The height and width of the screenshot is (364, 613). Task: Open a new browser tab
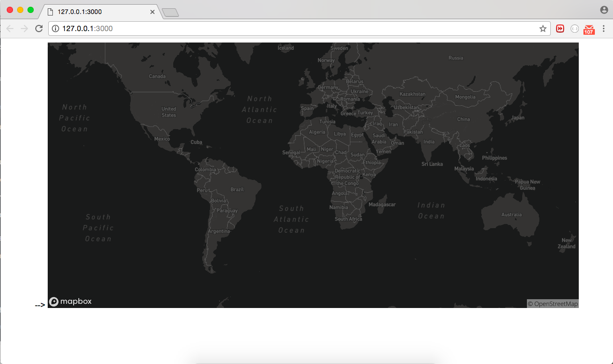[170, 12]
